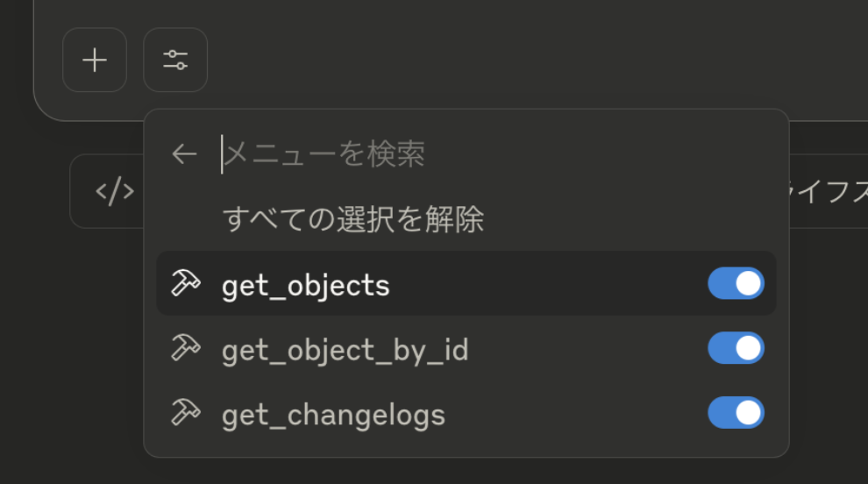Click the suggestion chip containing the code icon
This screenshot has height=484, width=868.
tap(107, 192)
